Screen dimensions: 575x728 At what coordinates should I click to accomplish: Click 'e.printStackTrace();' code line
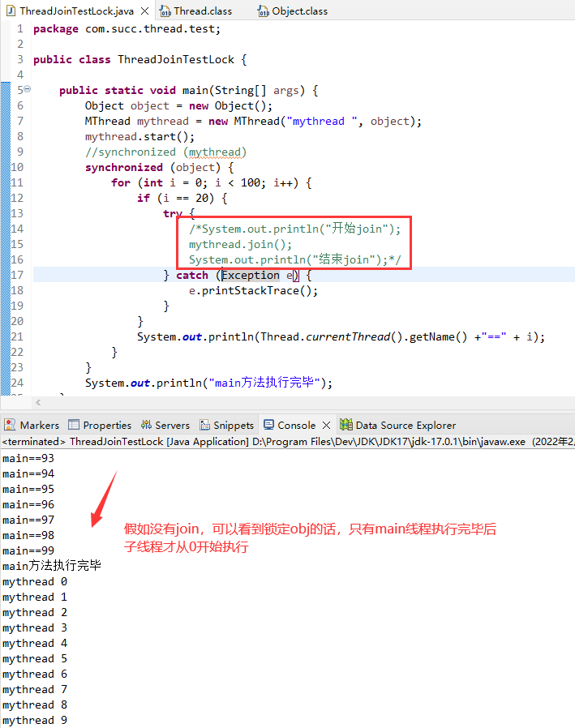[253, 291]
